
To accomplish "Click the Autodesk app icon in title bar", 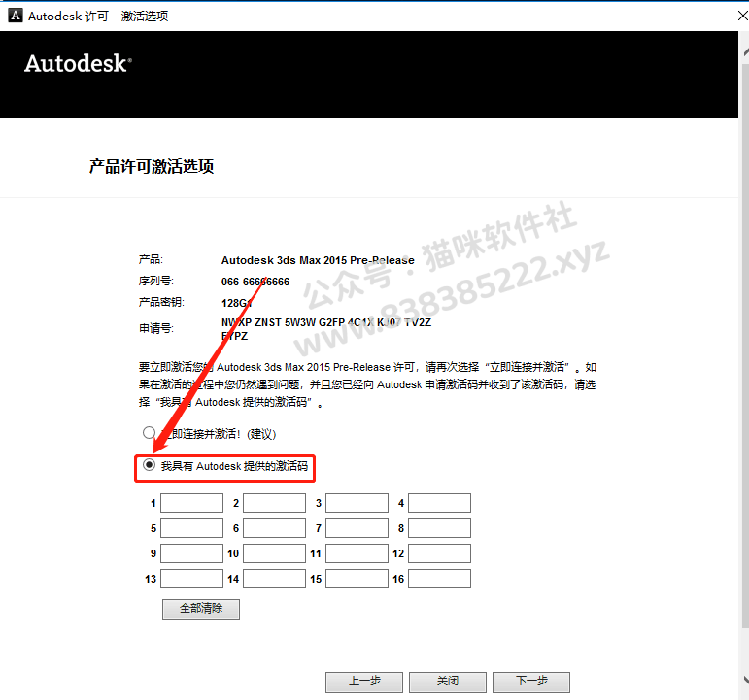I will pyautogui.click(x=16, y=16).
